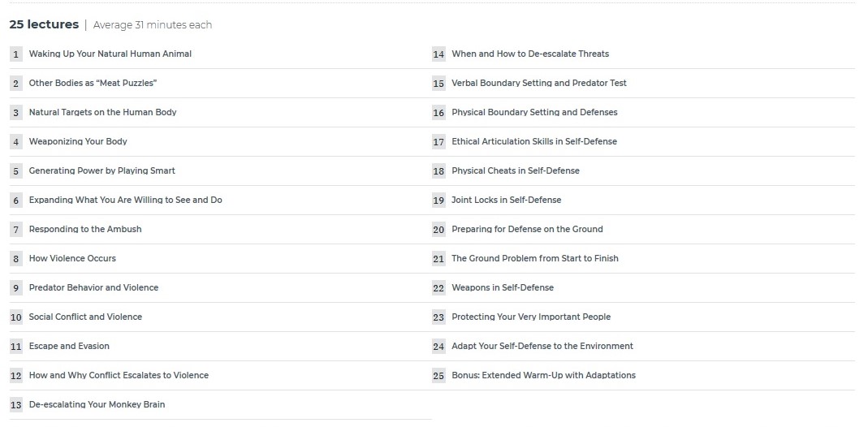Open lecture Waking Up Your Natural Human Animal

pyautogui.click(x=110, y=54)
